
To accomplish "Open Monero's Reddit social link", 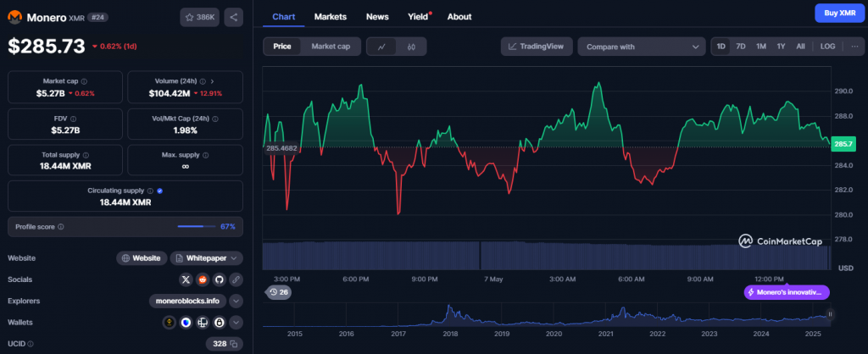I will (202, 279).
